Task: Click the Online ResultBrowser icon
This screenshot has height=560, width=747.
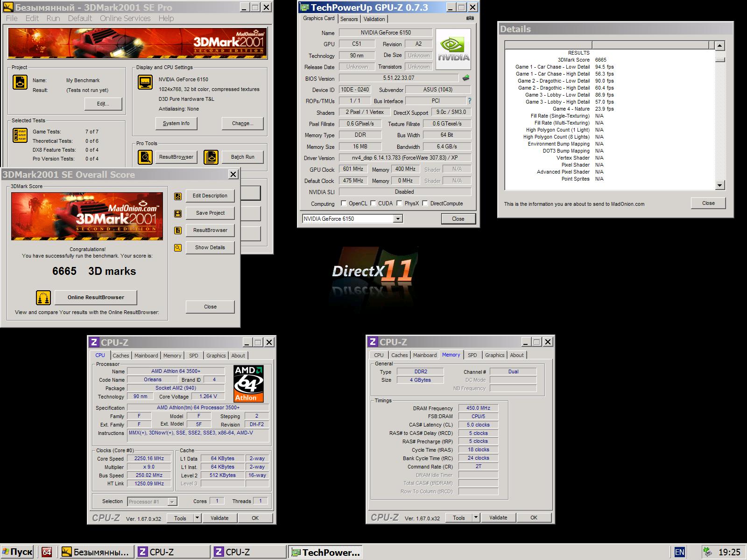Action: 43,298
